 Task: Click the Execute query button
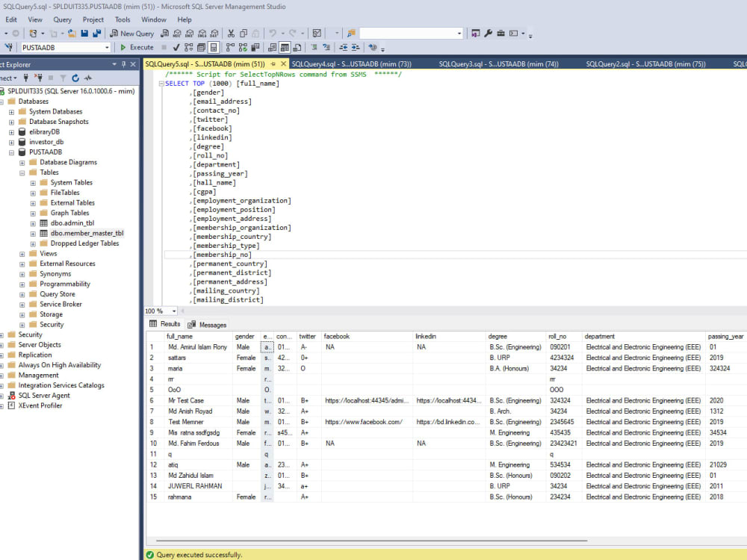[x=137, y=47]
